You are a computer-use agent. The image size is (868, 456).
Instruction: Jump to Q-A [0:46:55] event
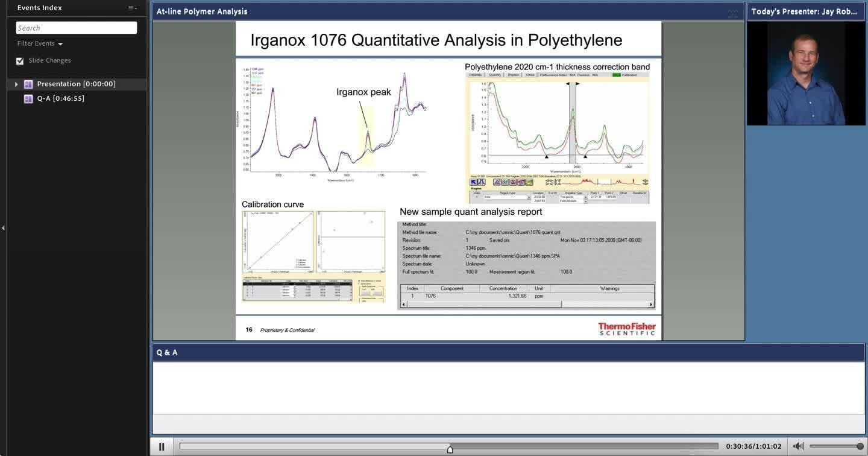pos(60,98)
